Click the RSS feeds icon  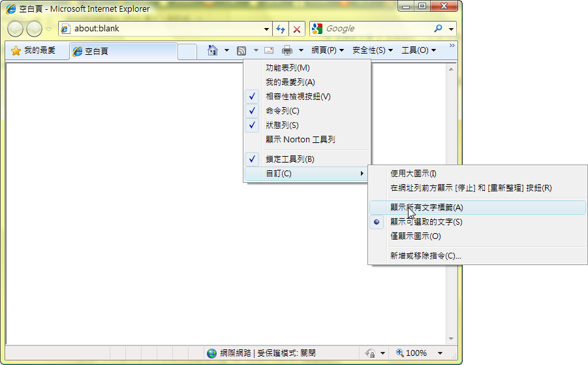click(241, 51)
